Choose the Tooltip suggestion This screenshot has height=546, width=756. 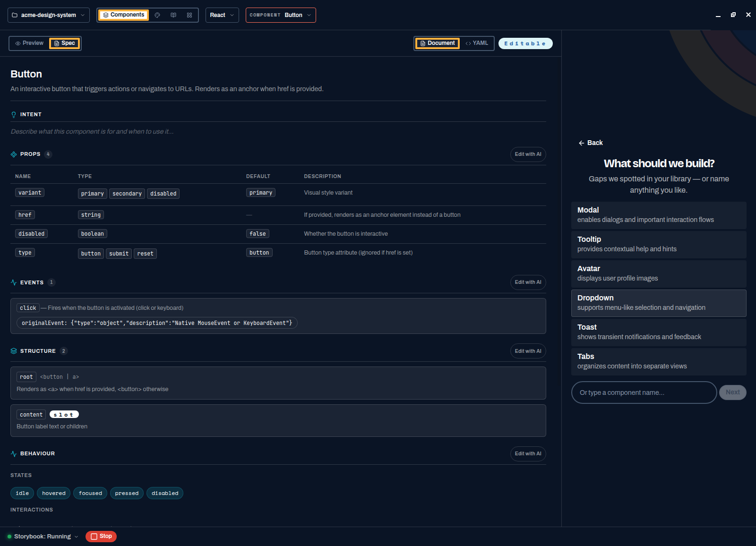point(659,245)
